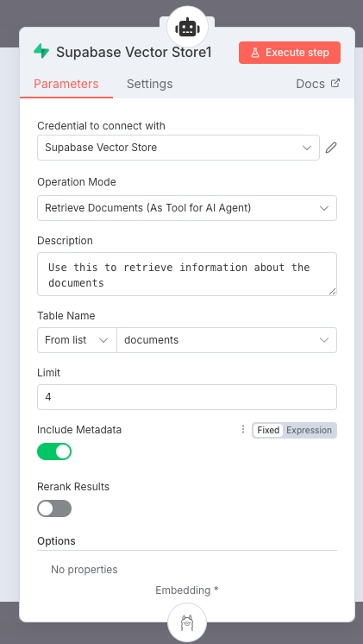Click the robot AI agent icon at top

point(187,27)
